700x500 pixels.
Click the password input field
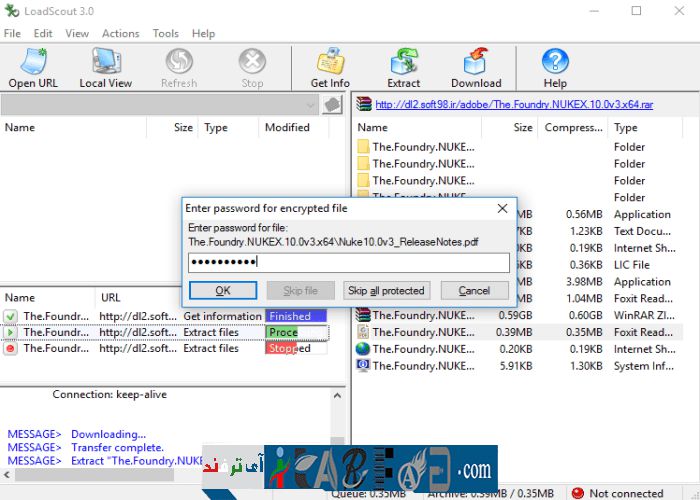tap(348, 262)
